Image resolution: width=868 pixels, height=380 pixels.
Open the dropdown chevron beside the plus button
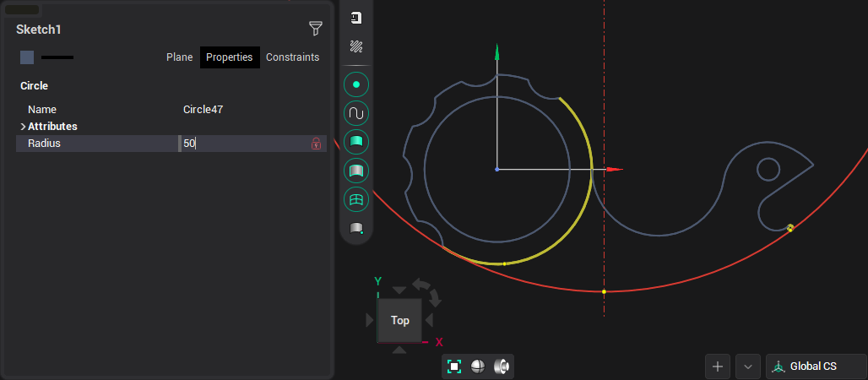click(x=747, y=366)
